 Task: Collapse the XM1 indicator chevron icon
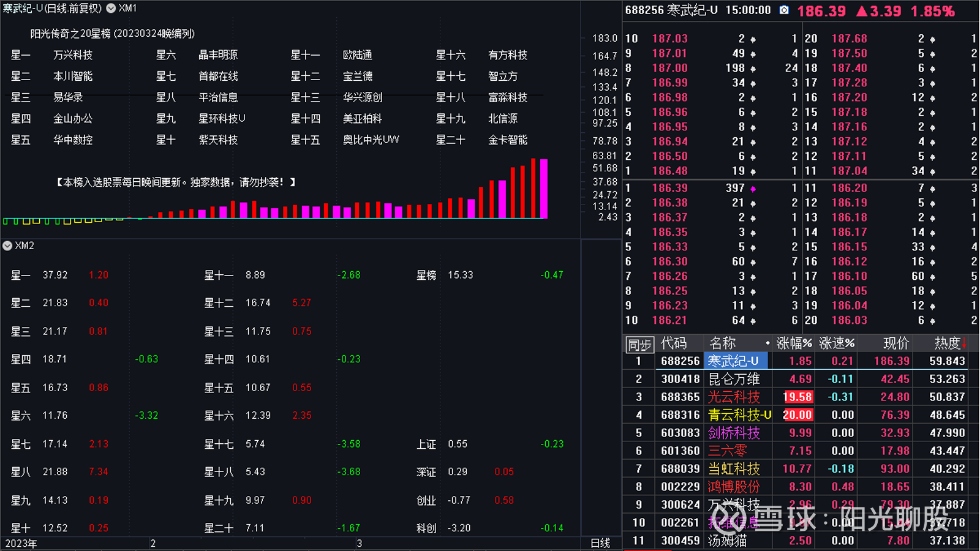click(x=111, y=9)
